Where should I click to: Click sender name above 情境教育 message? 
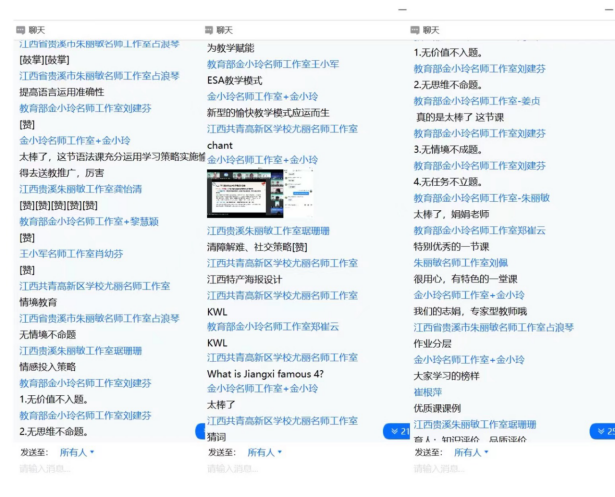95,286
